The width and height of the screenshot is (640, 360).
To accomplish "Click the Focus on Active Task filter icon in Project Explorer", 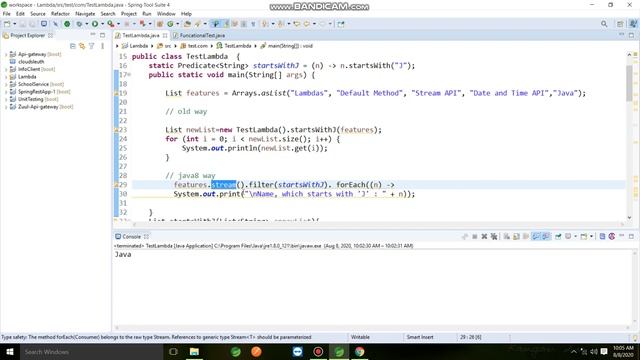I will click(x=91, y=46).
